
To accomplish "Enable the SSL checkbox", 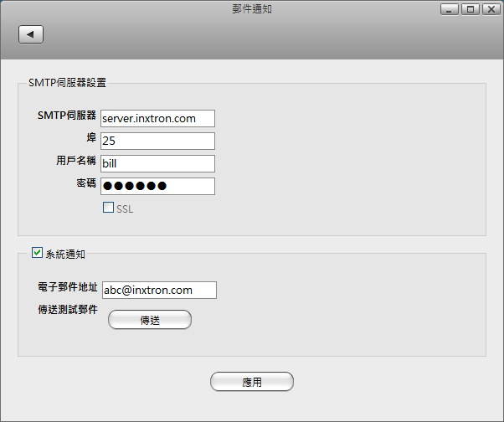I will (108, 208).
